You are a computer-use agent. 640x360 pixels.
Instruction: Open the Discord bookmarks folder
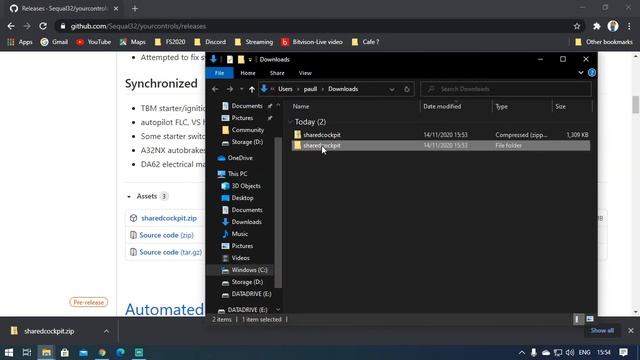[x=210, y=42]
